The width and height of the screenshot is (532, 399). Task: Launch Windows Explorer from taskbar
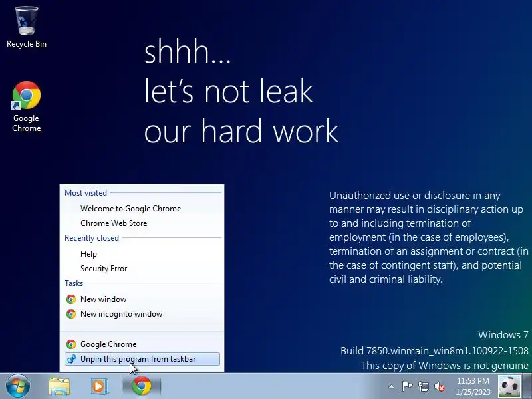pyautogui.click(x=59, y=386)
